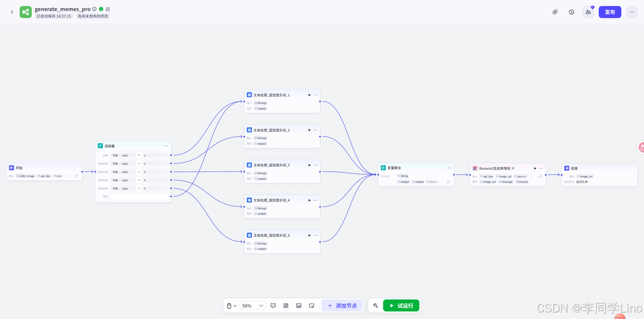Click the 开始 start node icon
This screenshot has height=319, width=644.
click(x=12, y=168)
